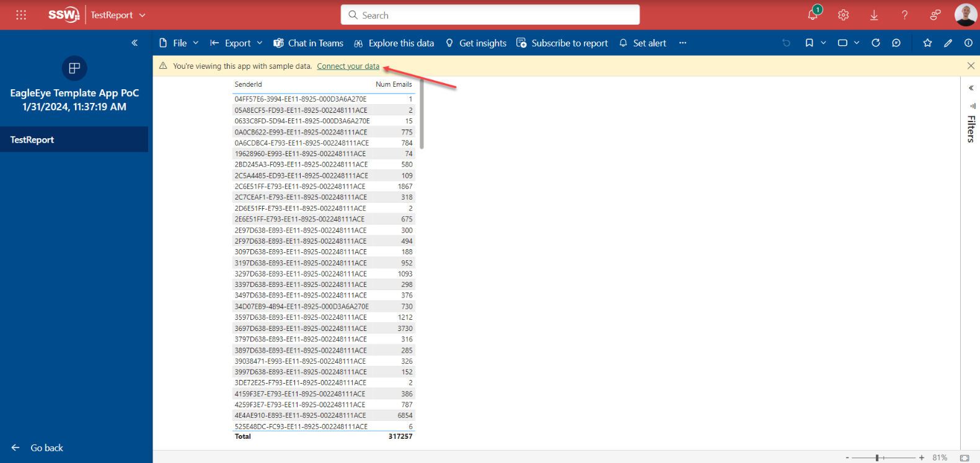Select TestReport in the left navigation
The width and height of the screenshot is (980, 463).
click(x=32, y=139)
